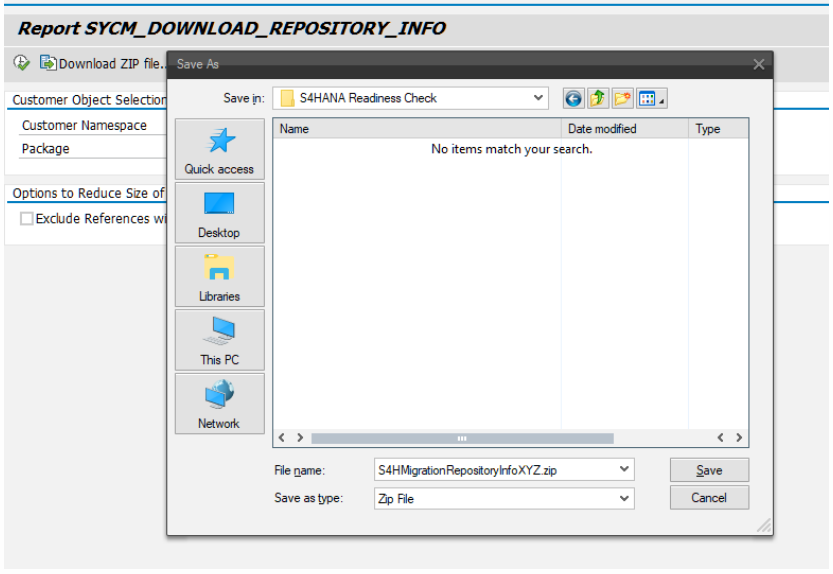Viewport: 833px width, 574px height.
Task: Expand the Save in folder dropdown
Action: (538, 98)
